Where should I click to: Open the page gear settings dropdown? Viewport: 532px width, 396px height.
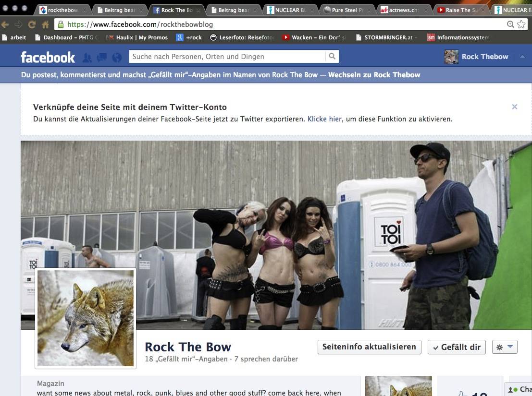(505, 347)
